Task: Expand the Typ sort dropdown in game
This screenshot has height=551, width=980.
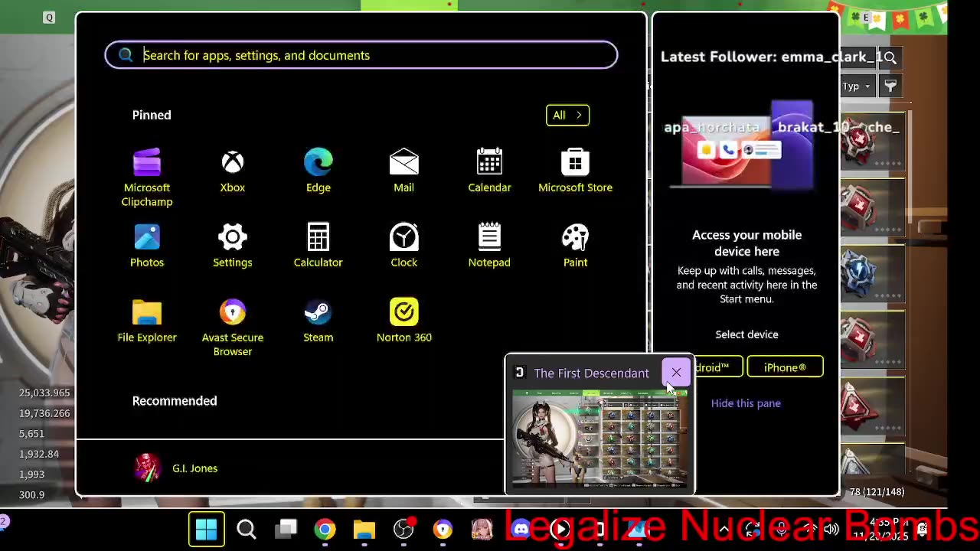Action: click(x=857, y=86)
